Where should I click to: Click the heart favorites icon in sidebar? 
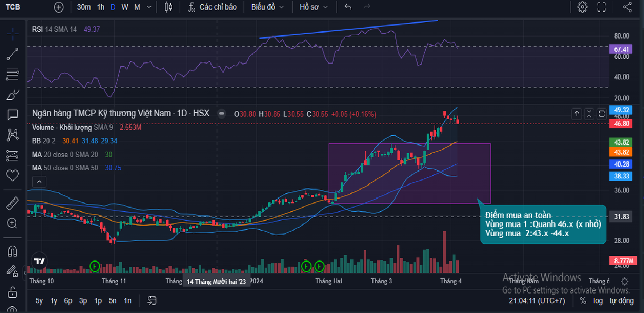(x=13, y=175)
